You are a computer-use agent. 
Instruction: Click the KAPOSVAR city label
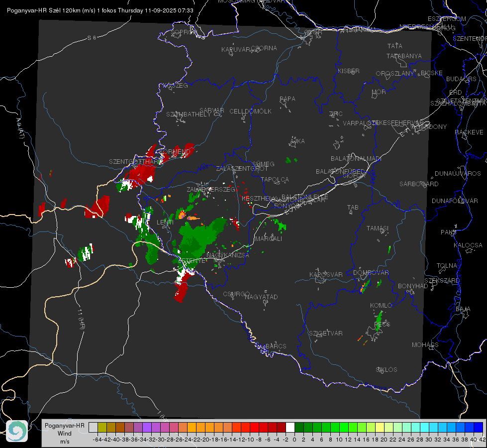click(326, 274)
